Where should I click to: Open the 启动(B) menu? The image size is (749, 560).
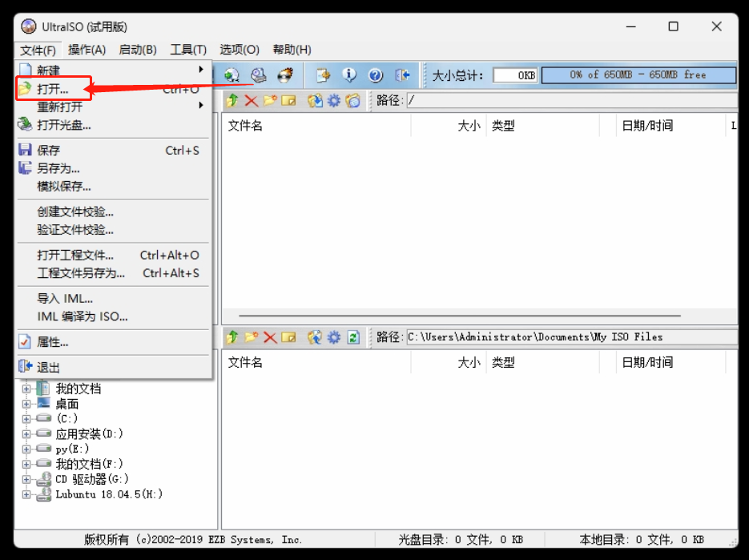coord(138,50)
